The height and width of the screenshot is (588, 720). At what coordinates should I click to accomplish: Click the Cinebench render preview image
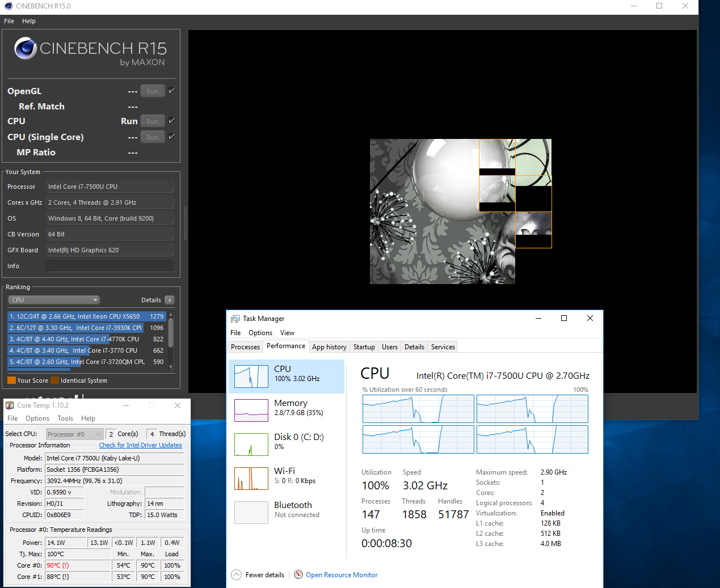461,211
